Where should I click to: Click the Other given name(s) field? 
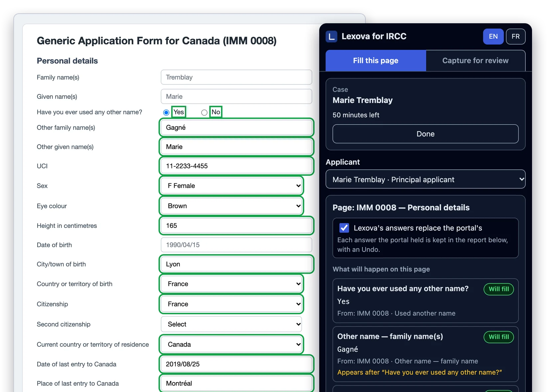[x=236, y=147]
